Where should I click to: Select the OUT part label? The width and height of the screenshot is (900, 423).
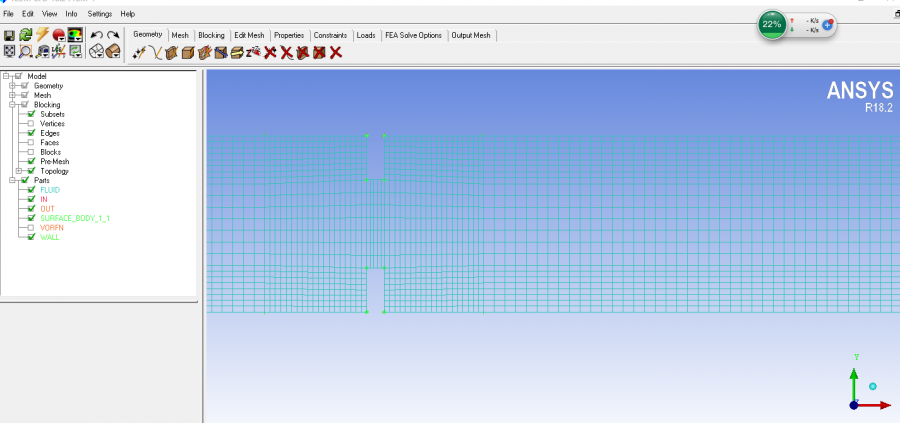[x=47, y=209]
